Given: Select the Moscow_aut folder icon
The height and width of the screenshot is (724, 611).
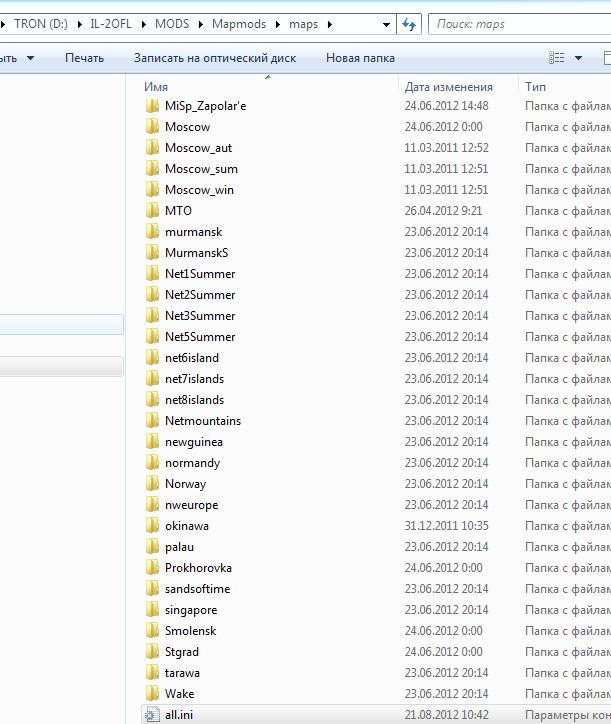Looking at the screenshot, I should pyautogui.click(x=152, y=148).
